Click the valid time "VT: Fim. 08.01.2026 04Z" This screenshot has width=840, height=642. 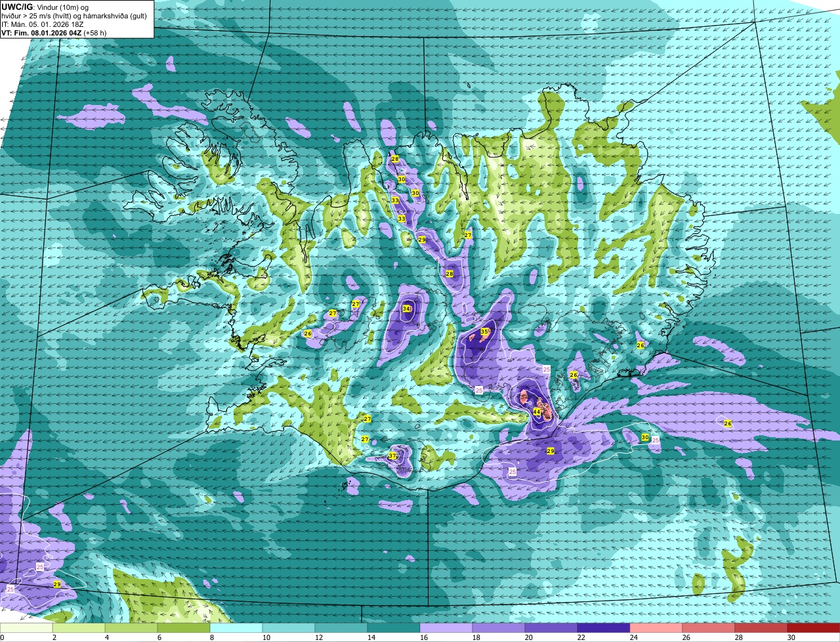[41, 33]
